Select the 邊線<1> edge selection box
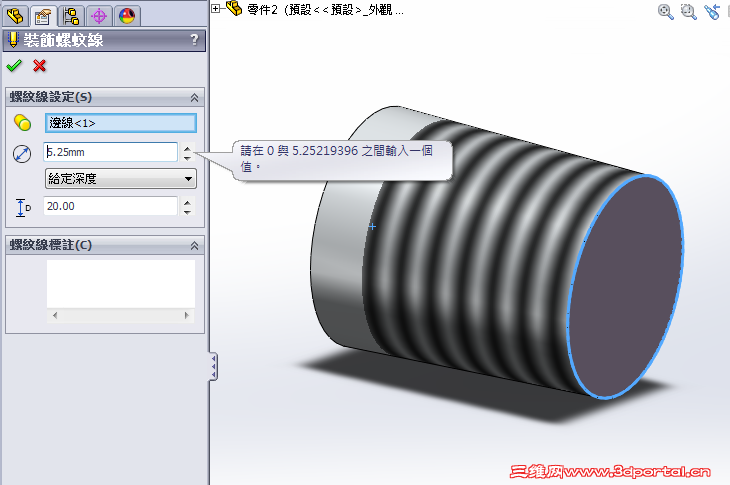 (121, 123)
